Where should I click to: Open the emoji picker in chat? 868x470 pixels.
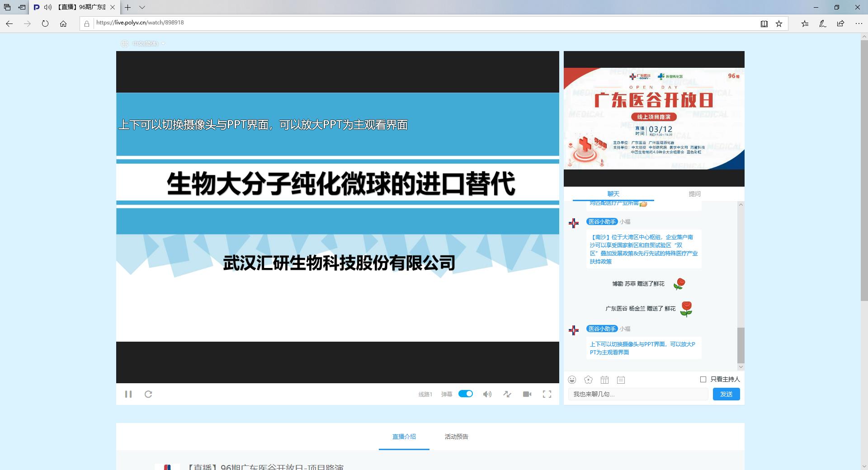click(x=572, y=380)
